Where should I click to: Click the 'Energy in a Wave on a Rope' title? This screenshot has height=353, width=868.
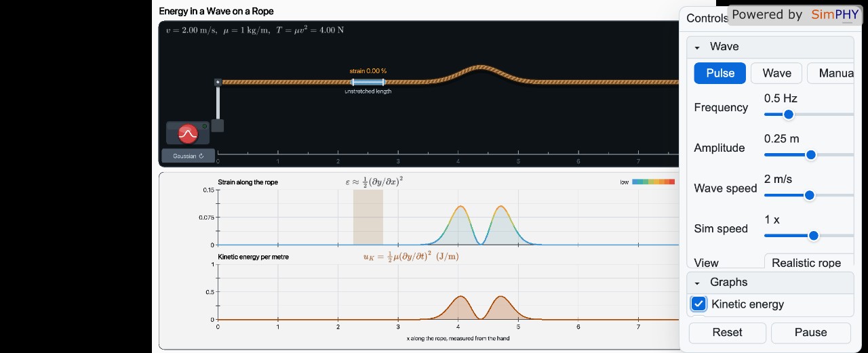pyautogui.click(x=216, y=12)
